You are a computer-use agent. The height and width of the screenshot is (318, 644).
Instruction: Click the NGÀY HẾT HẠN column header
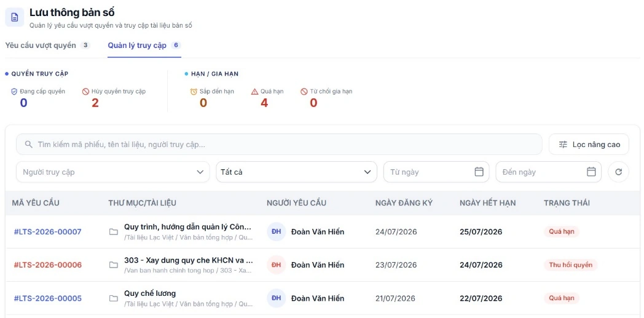[487, 203]
